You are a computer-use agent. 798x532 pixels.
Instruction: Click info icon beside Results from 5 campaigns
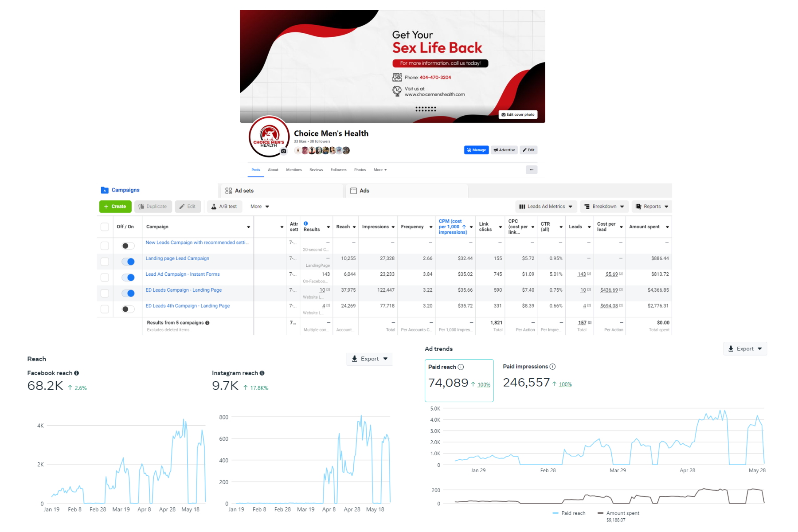tap(207, 323)
